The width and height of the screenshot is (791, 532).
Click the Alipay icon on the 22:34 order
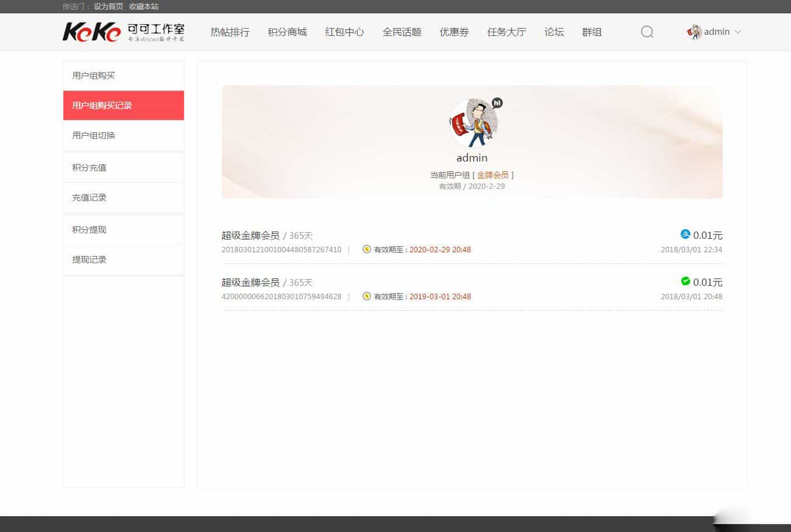pyautogui.click(x=685, y=234)
